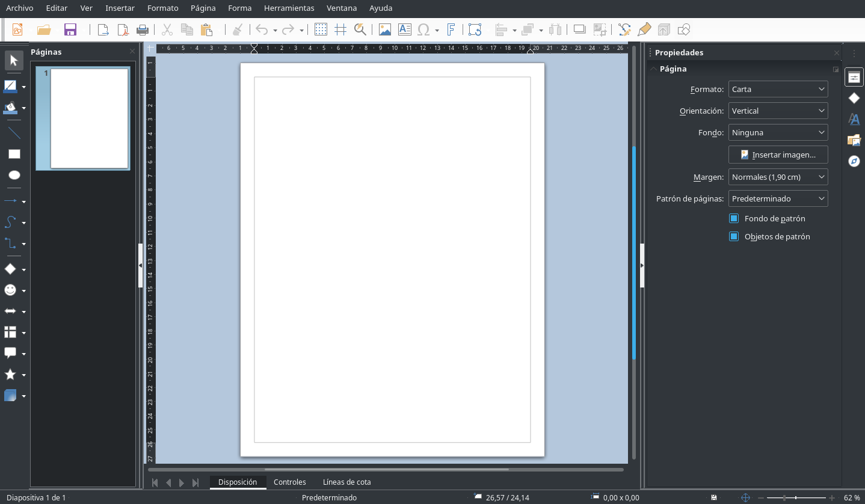Toggle the grid display in the toolbar
865x504 pixels.
pyautogui.click(x=320, y=29)
